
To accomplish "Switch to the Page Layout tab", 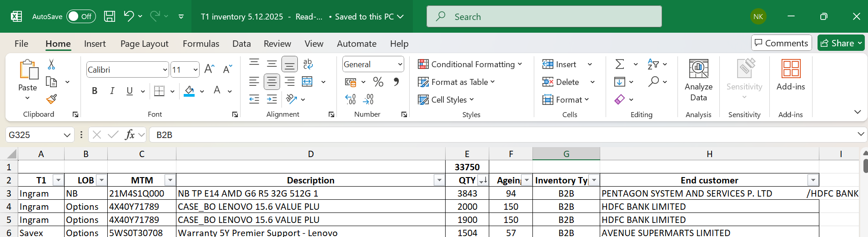I will 144,44.
